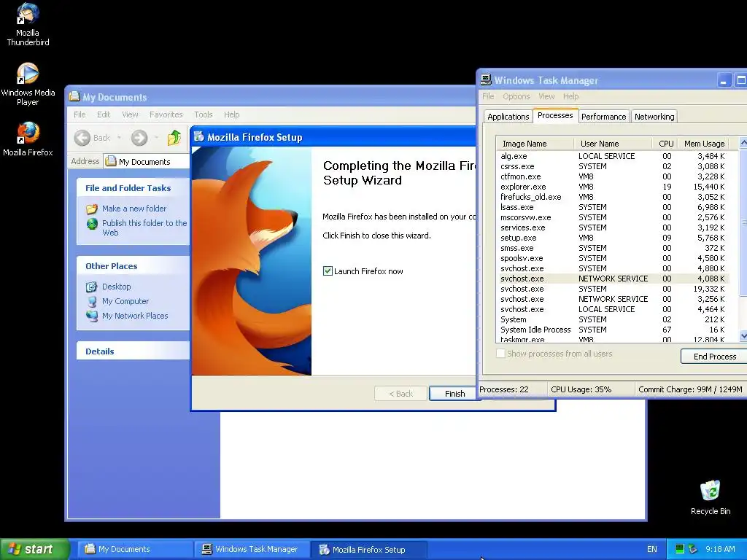Click the Start button
Image resolution: width=747 pixels, height=560 pixels.
[35, 549]
